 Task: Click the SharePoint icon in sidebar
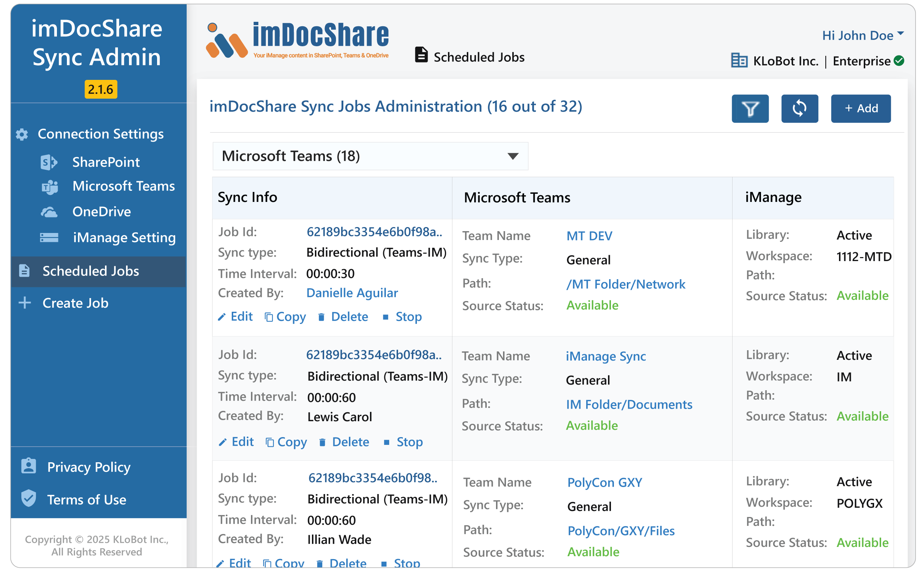point(49,162)
